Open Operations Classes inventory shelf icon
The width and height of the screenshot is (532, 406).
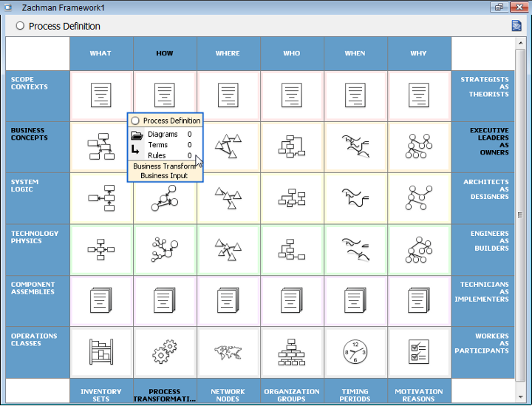tap(101, 352)
